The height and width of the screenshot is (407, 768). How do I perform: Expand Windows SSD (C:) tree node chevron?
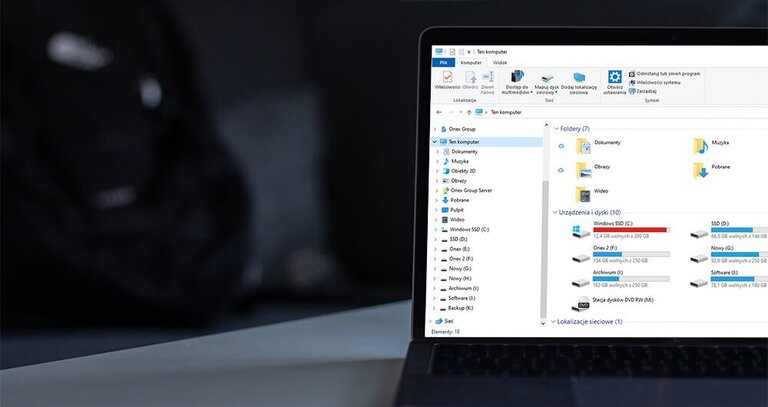[436, 229]
